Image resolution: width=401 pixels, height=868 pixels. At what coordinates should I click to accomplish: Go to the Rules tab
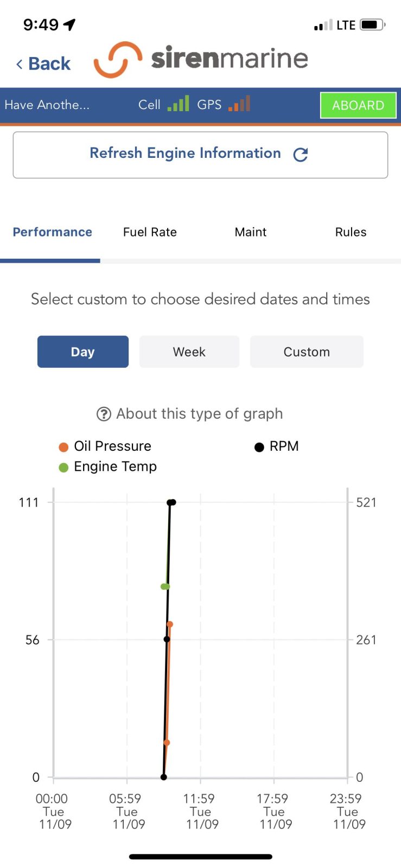tap(351, 232)
